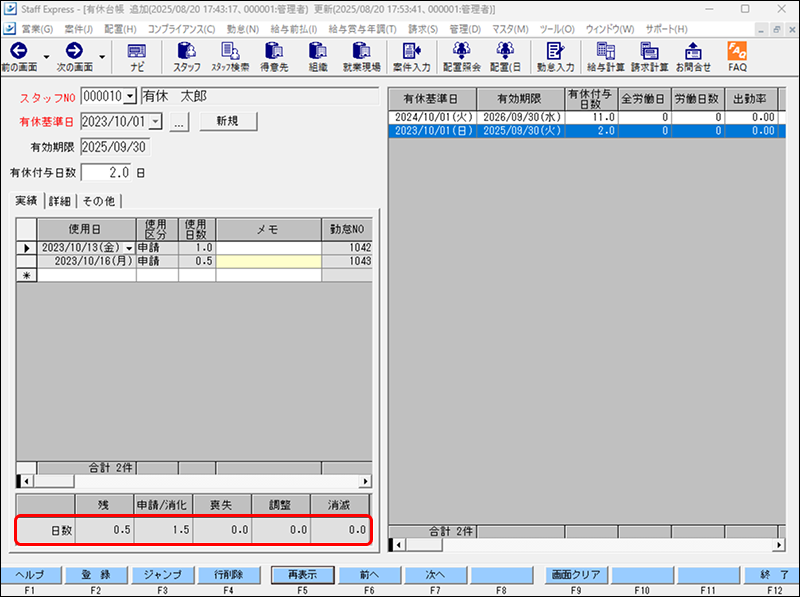
Task: Open the ツール(O) menu
Action: (x=557, y=29)
